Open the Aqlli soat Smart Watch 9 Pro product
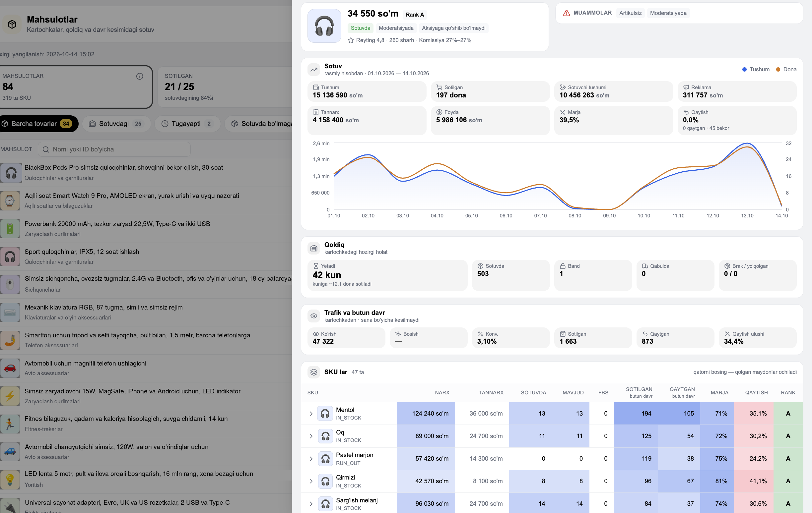The image size is (812, 513). point(146,201)
